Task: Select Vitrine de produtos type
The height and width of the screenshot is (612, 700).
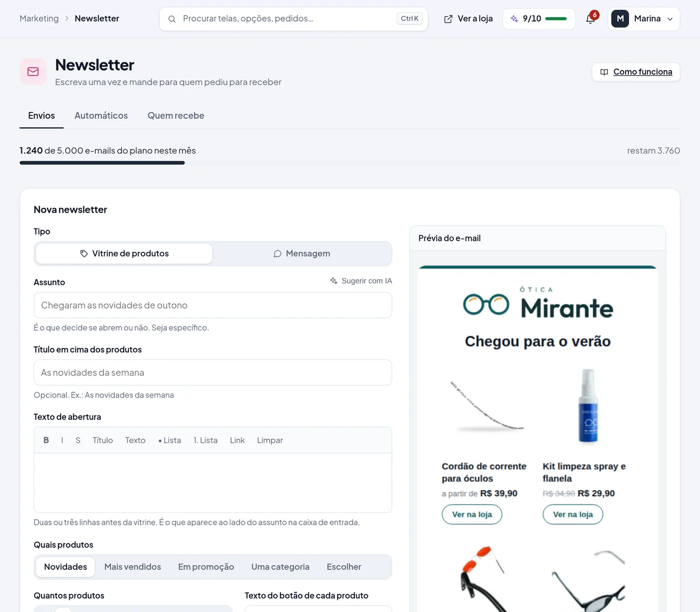Action: [124, 254]
